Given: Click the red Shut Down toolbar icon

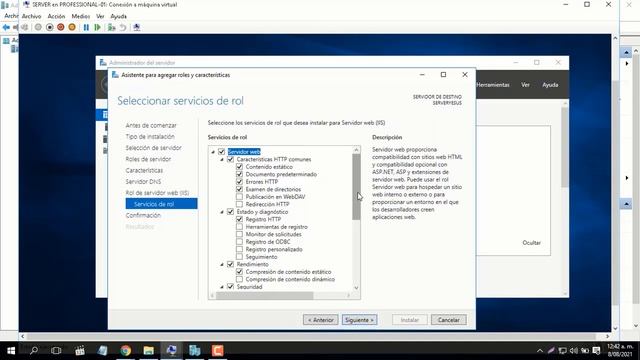Looking at the screenshot, I should (60, 27).
